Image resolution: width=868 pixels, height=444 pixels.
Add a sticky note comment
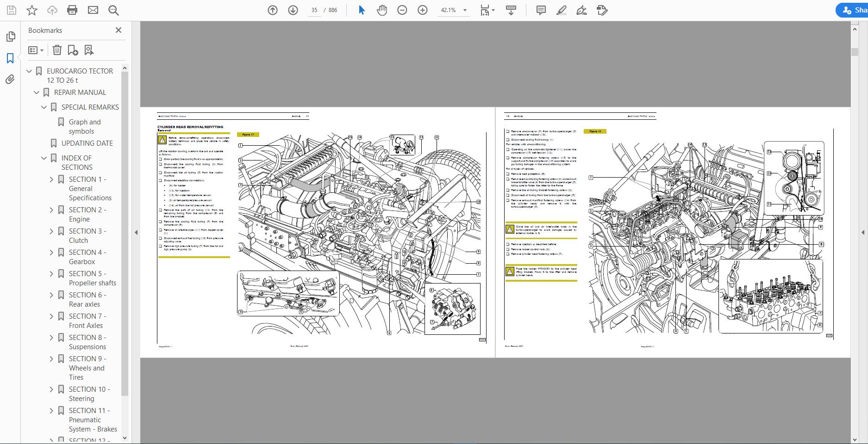[x=541, y=10]
